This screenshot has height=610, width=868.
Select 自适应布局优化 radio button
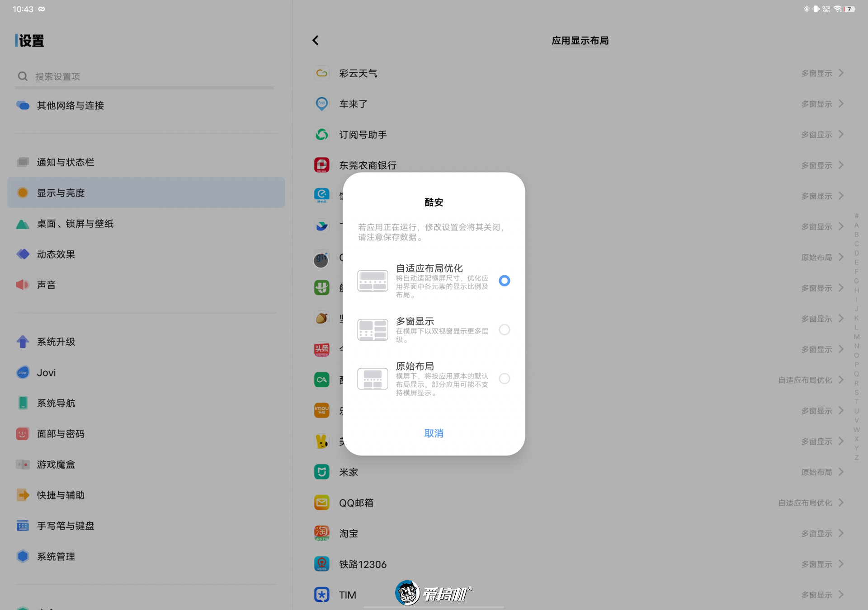(x=505, y=281)
